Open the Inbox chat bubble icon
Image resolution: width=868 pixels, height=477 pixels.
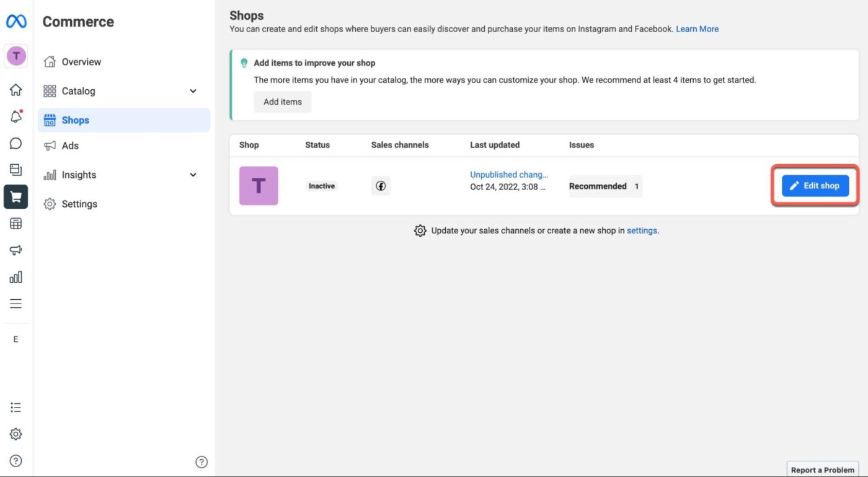pyautogui.click(x=16, y=144)
